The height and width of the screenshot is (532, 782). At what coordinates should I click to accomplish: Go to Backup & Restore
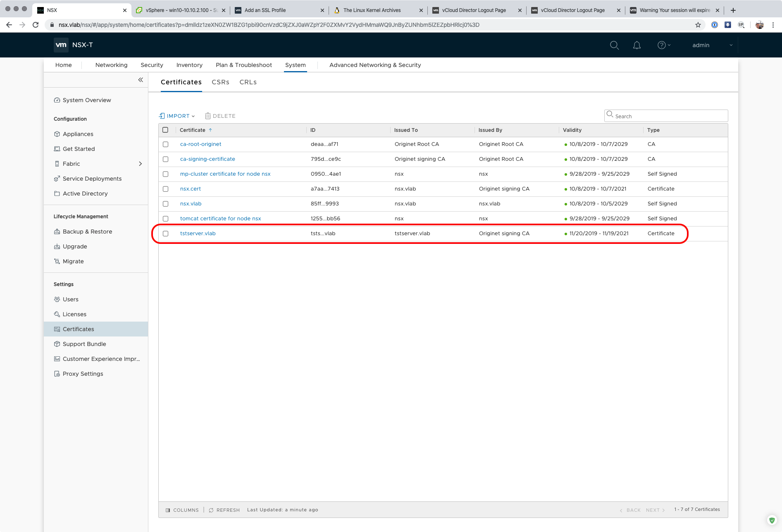pyautogui.click(x=87, y=231)
